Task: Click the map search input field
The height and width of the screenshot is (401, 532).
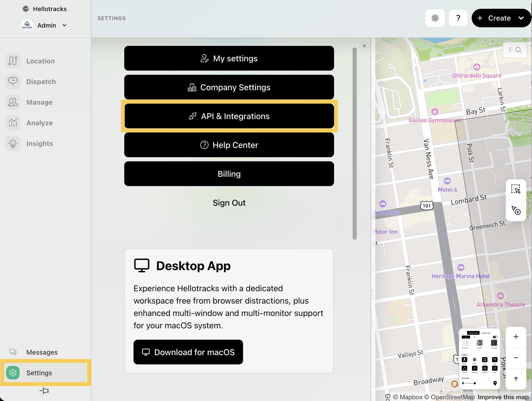Action: pyautogui.click(x=514, y=50)
